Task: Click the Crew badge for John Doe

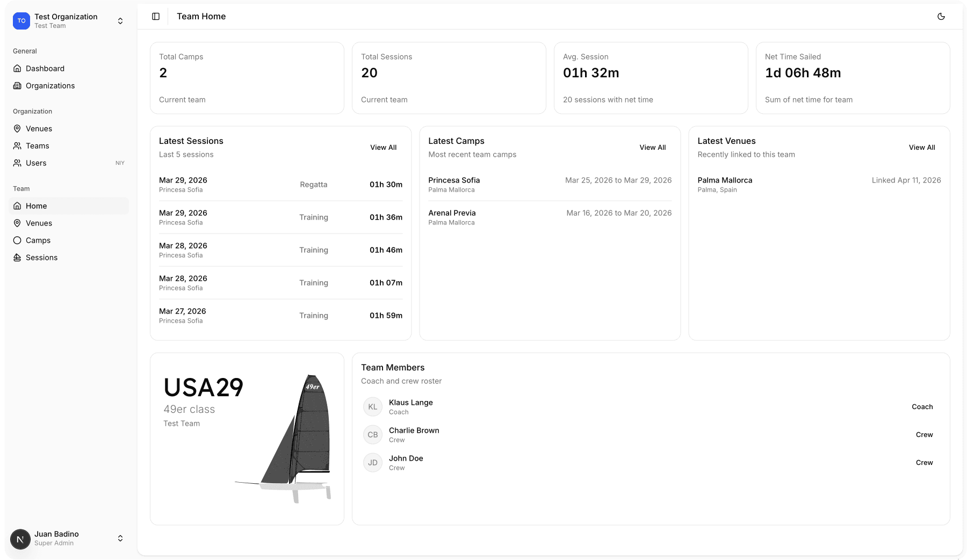Action: (924, 463)
